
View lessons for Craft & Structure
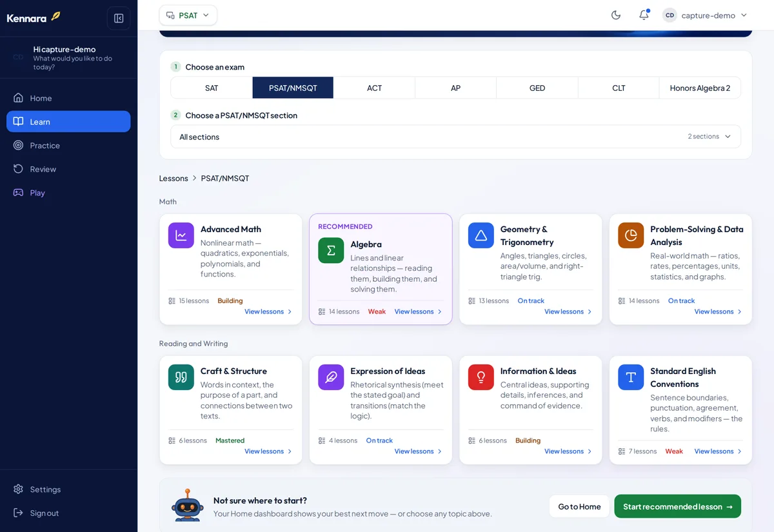268,451
